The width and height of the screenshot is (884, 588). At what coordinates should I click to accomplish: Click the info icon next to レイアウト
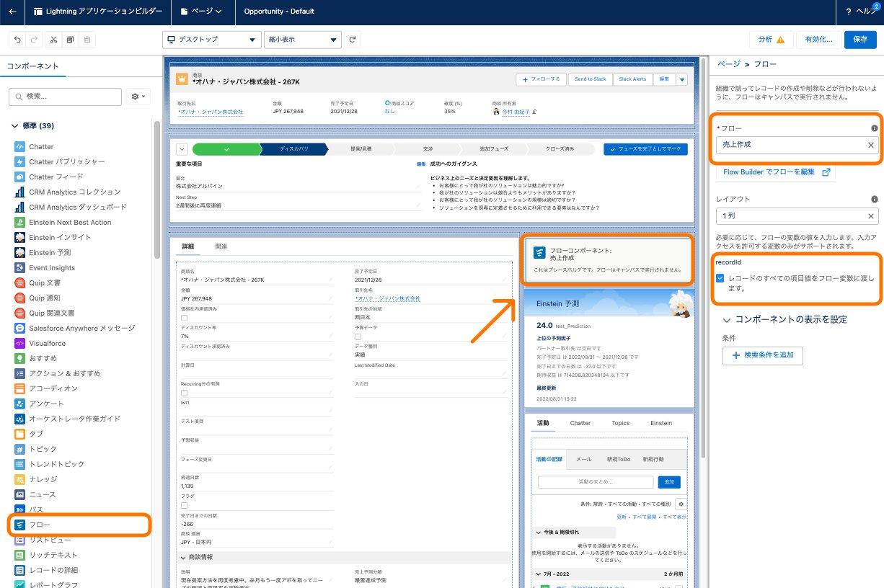point(874,199)
